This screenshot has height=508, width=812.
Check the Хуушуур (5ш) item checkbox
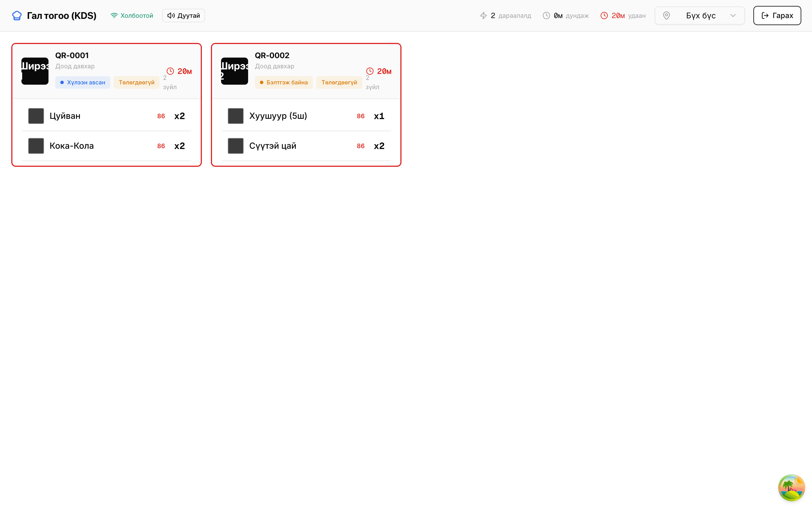click(235, 116)
